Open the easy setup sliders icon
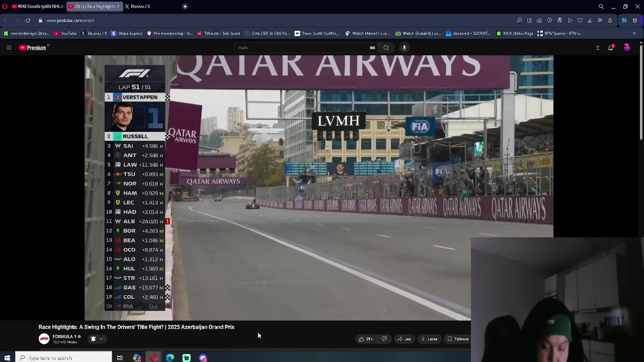Image resolution: width=644 pixels, height=362 pixels. [600, 21]
